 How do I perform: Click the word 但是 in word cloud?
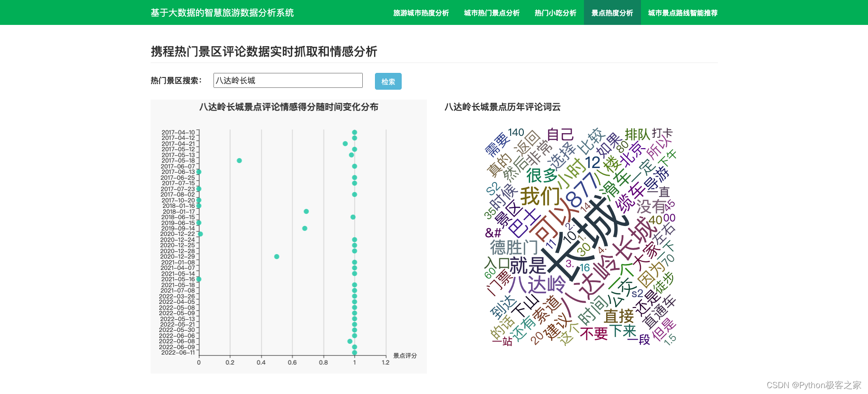coord(664,329)
